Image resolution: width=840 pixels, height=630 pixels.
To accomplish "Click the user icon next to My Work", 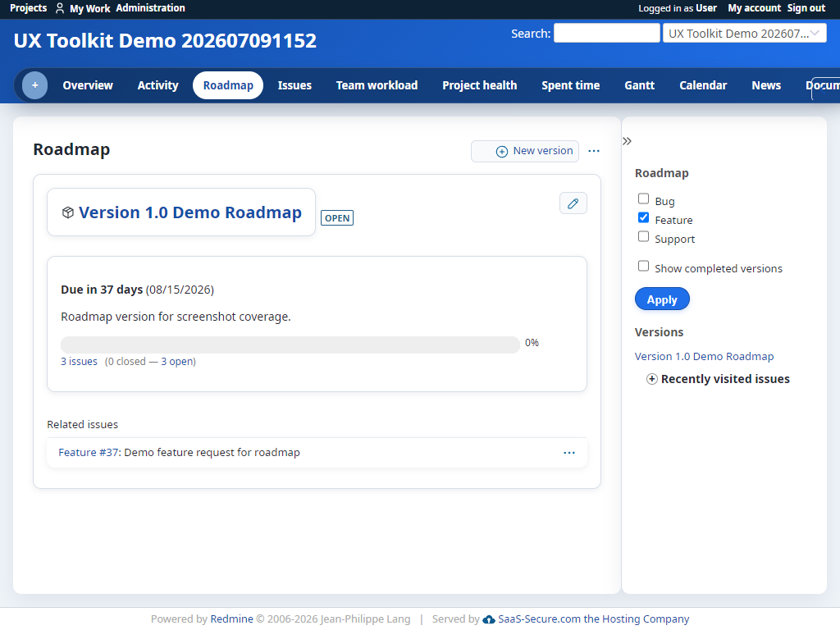I will [60, 8].
